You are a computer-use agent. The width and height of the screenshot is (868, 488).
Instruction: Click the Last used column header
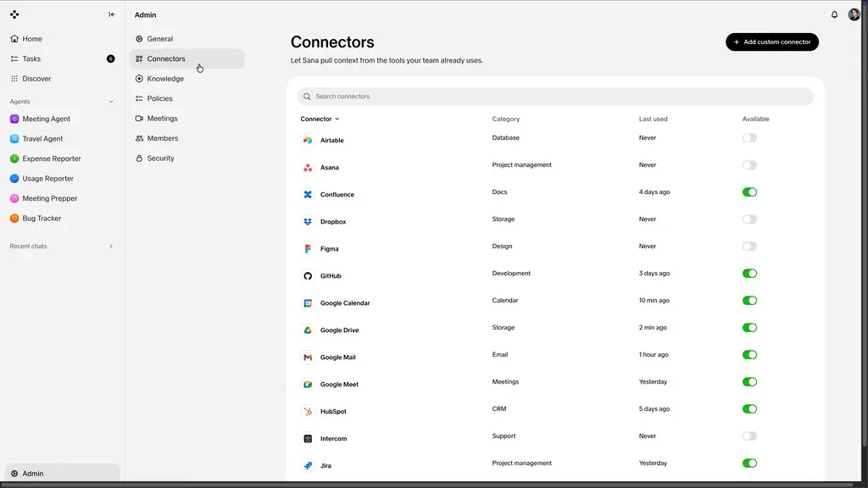click(x=654, y=119)
